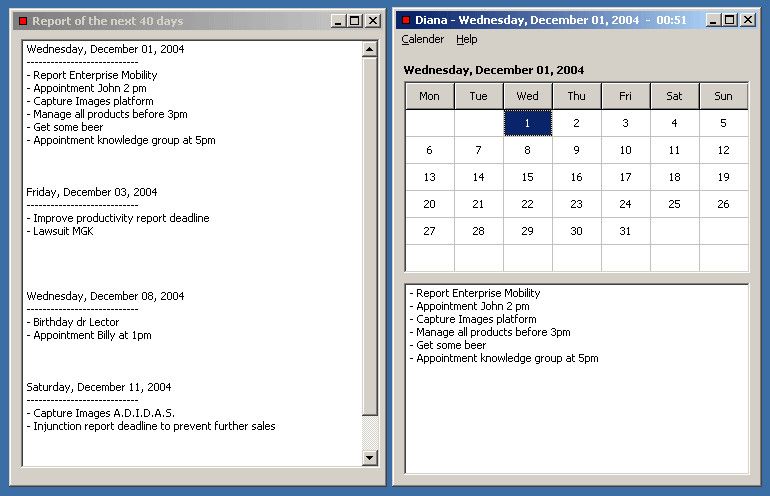
Task: Select day 27 in the calendar
Action: pos(430,231)
